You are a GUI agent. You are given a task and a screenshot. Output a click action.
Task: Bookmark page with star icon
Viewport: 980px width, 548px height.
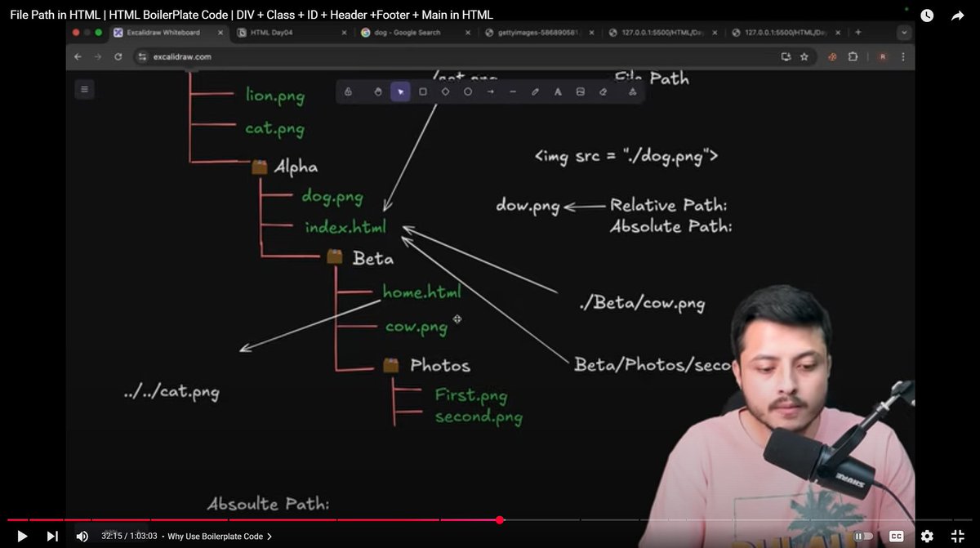point(804,56)
